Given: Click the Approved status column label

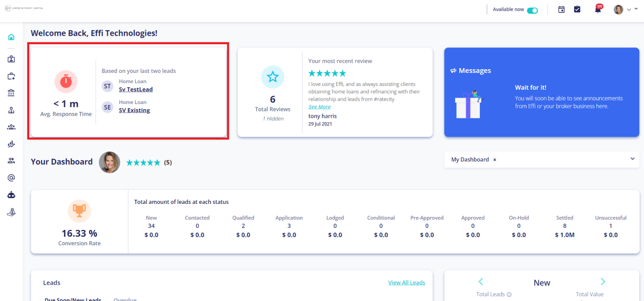Looking at the screenshot, I should (x=473, y=218).
